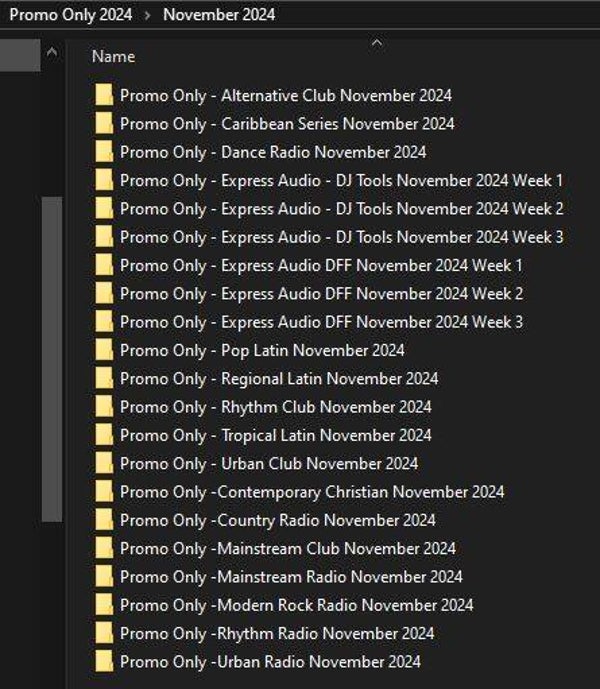Click folder icon for DJ Tools Week 1
The height and width of the screenshot is (689, 600).
104,180
